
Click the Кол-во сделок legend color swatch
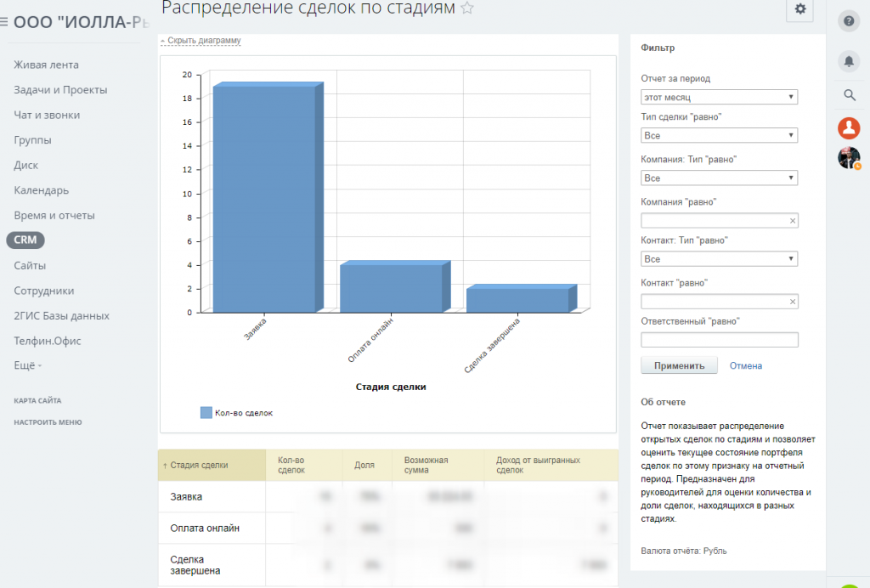pyautogui.click(x=206, y=413)
